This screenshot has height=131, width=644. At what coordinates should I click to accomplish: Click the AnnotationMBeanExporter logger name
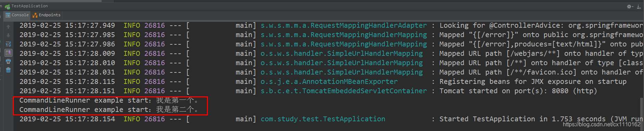(x=329, y=81)
